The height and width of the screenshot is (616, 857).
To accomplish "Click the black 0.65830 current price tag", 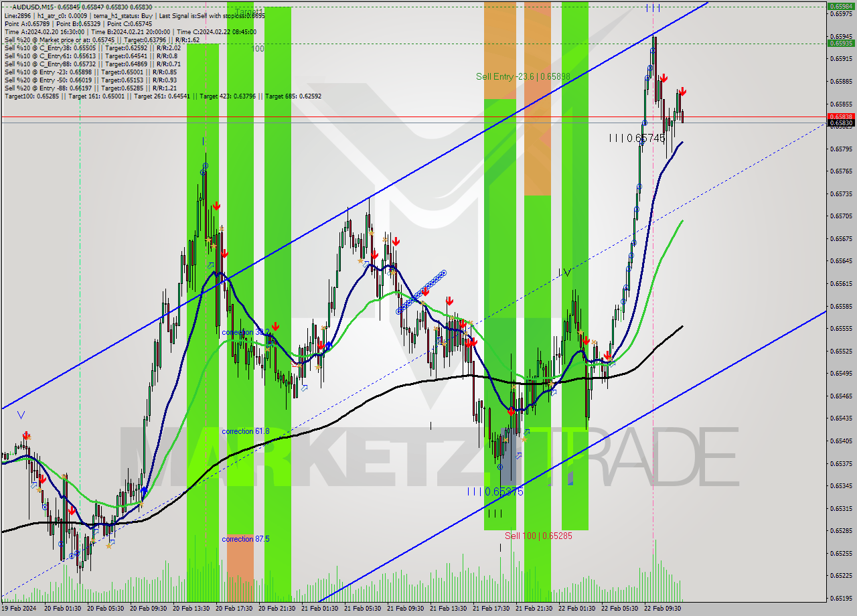I will tap(842, 123).
